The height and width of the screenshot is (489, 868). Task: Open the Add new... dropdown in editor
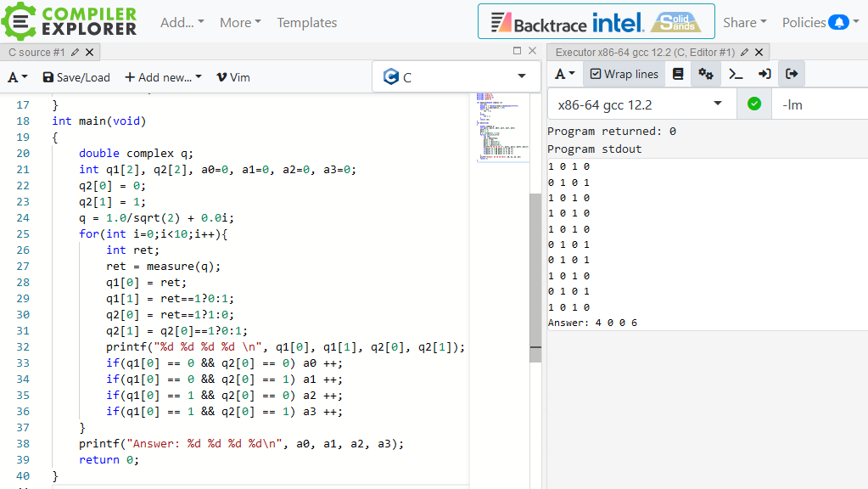[x=163, y=77]
